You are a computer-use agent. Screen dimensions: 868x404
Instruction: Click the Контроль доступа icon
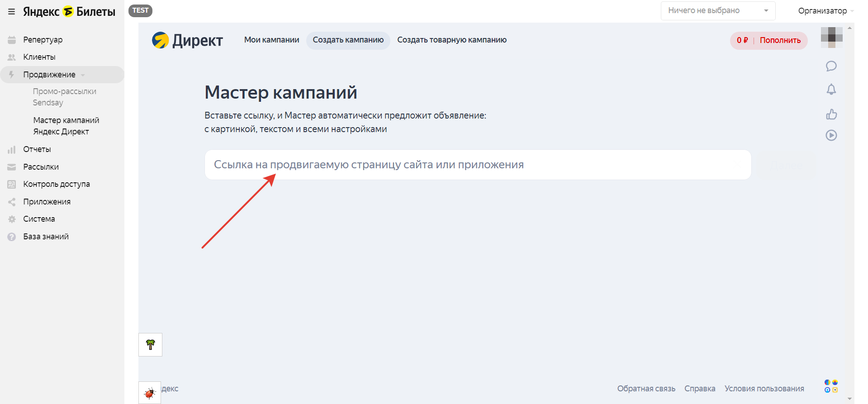click(x=12, y=184)
